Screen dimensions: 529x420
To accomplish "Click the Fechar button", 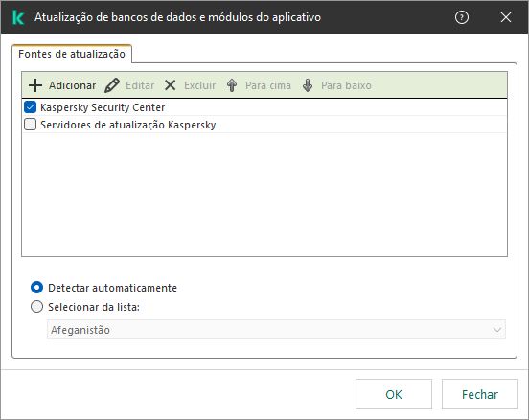I will tap(480, 394).
